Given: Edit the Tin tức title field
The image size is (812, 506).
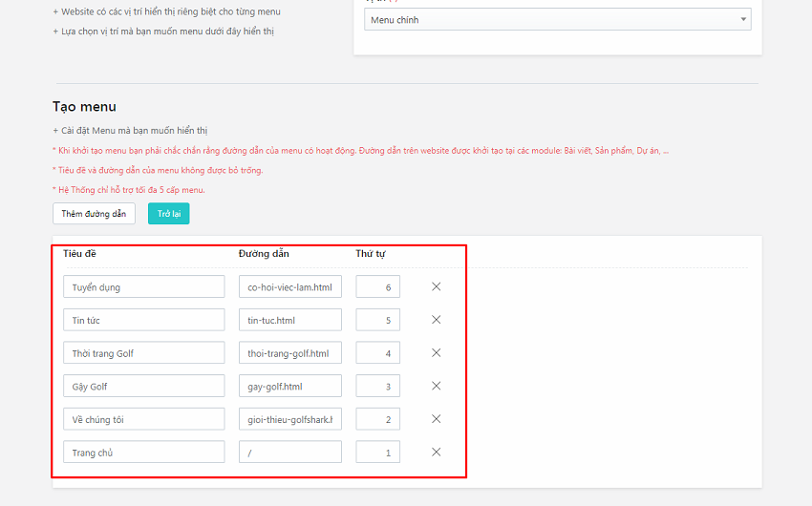Looking at the screenshot, I should tap(143, 321).
